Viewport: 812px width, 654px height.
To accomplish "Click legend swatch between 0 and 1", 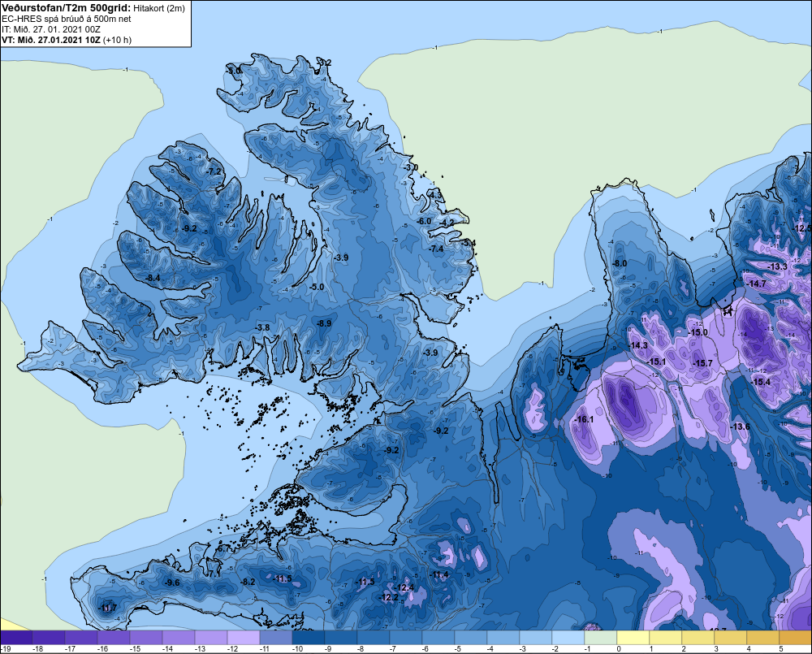I will 633,637.
